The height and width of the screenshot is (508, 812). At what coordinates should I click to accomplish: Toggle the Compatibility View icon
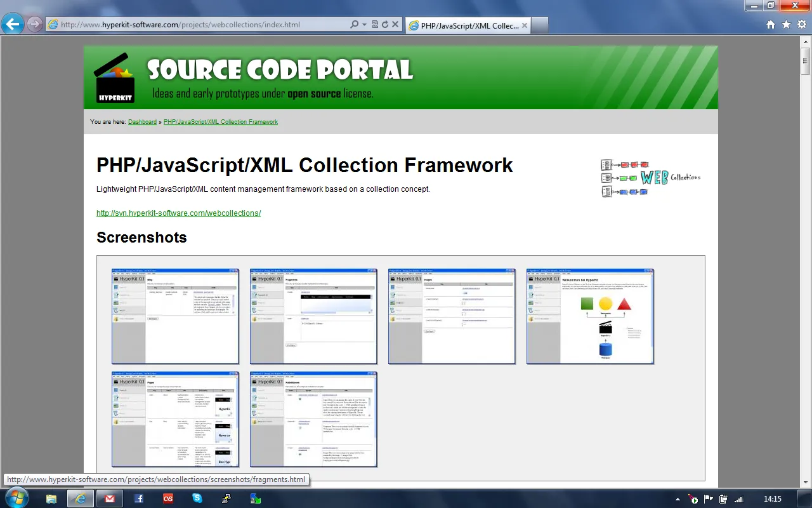(375, 25)
